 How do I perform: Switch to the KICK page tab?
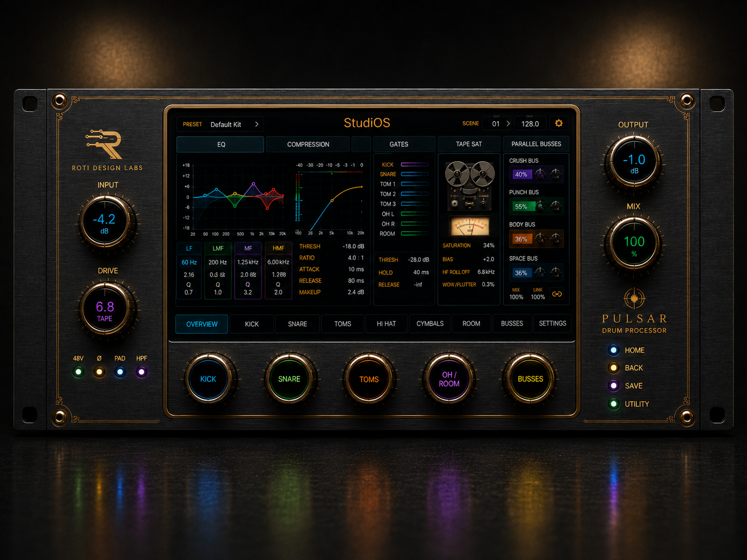coord(252,324)
